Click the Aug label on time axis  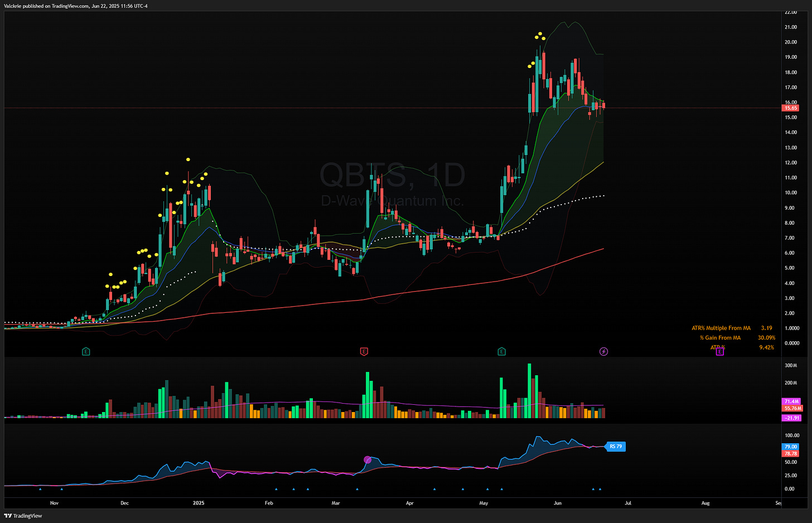tap(705, 503)
